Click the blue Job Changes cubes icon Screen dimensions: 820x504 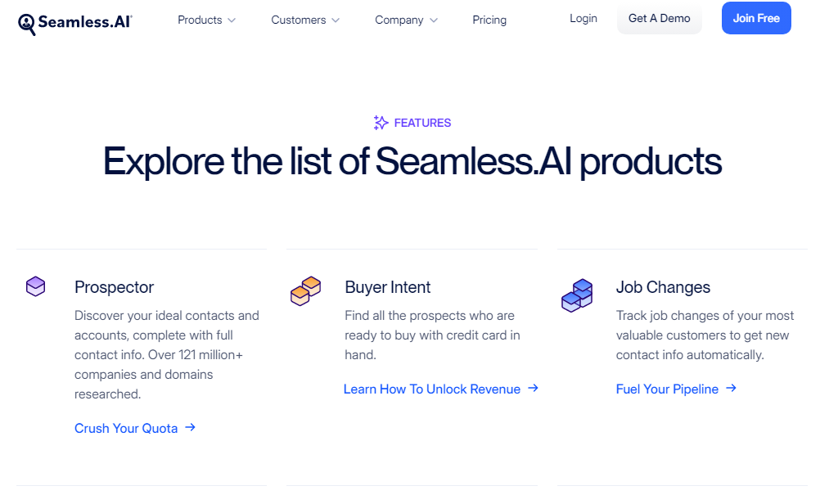click(x=577, y=295)
